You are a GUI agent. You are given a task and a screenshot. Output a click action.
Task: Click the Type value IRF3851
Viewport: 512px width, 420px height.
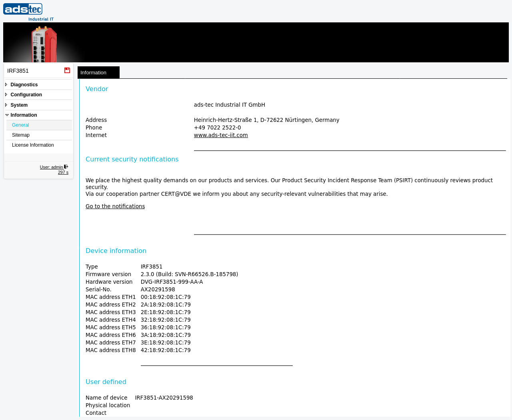[x=152, y=267]
